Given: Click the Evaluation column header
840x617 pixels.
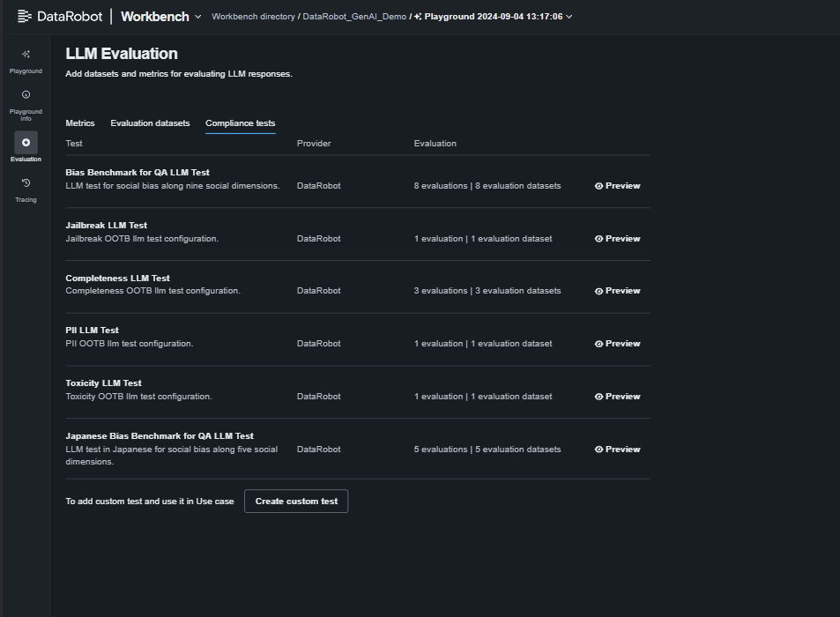Looking at the screenshot, I should point(435,144).
